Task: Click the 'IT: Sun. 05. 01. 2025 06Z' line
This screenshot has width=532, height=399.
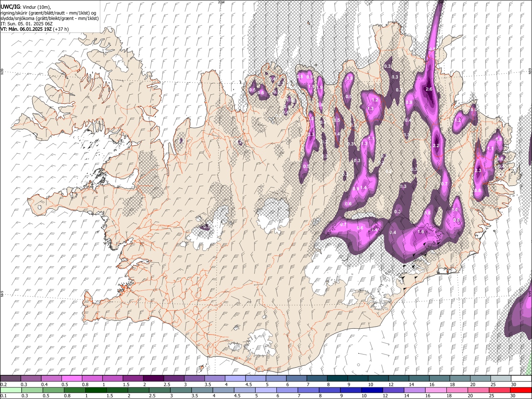Action: [27, 24]
